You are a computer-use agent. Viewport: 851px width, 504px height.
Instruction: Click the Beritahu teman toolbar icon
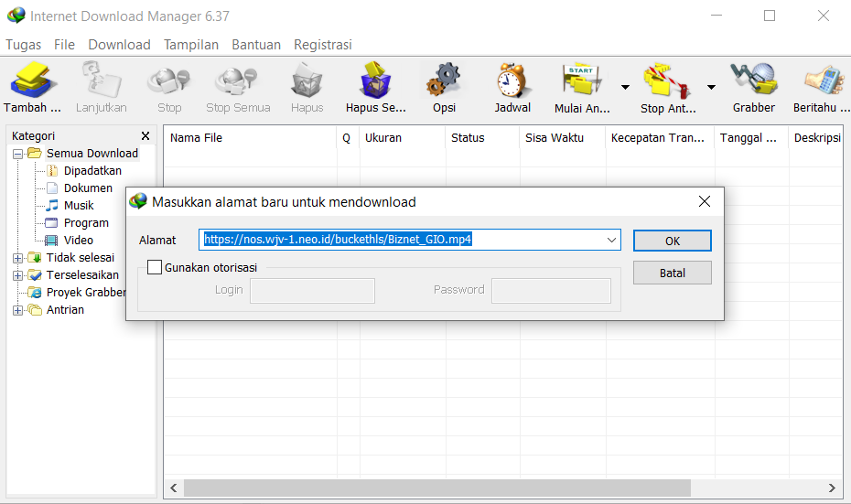click(x=824, y=80)
